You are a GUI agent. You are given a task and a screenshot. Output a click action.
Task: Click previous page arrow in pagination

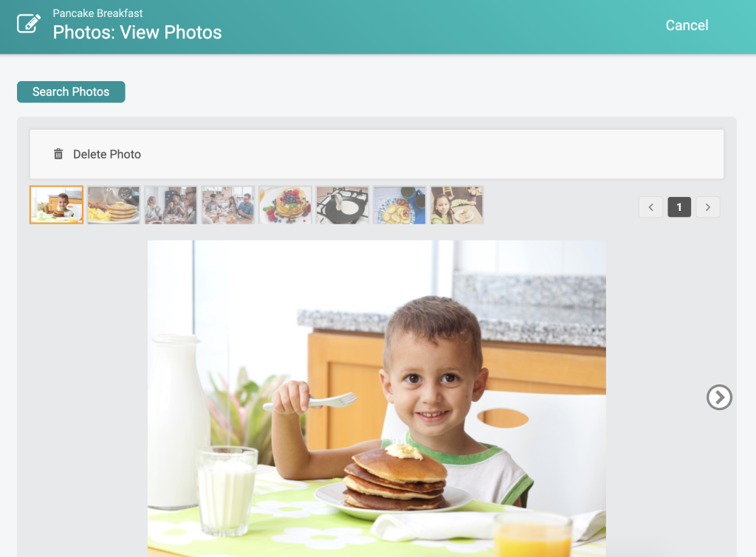tap(651, 207)
